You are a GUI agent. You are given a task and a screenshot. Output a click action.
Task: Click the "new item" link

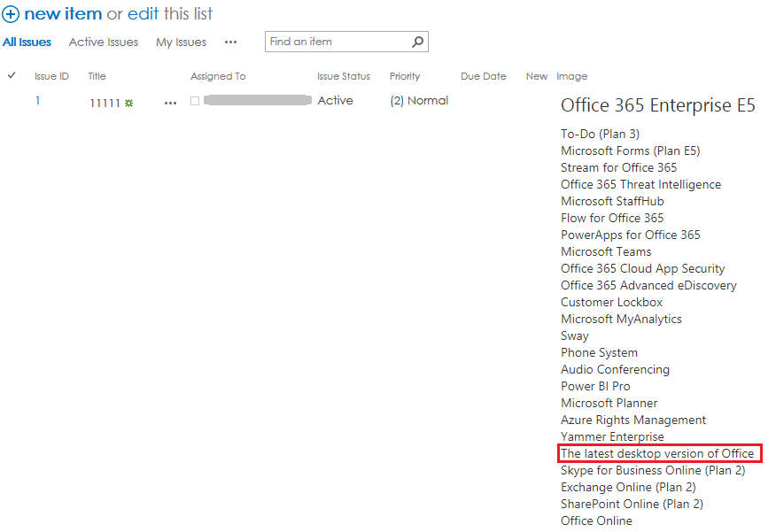(x=63, y=14)
